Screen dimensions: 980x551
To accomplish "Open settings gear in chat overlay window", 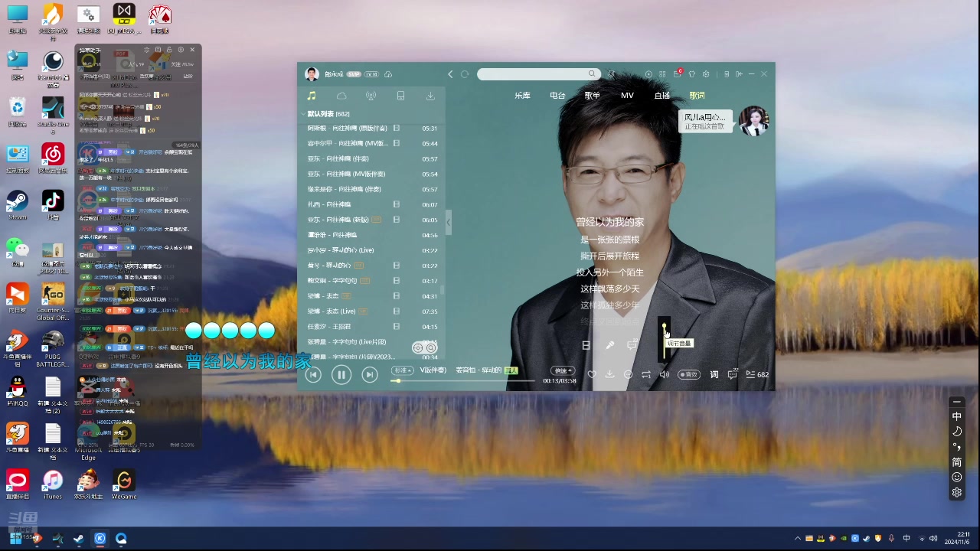I will click(x=180, y=51).
